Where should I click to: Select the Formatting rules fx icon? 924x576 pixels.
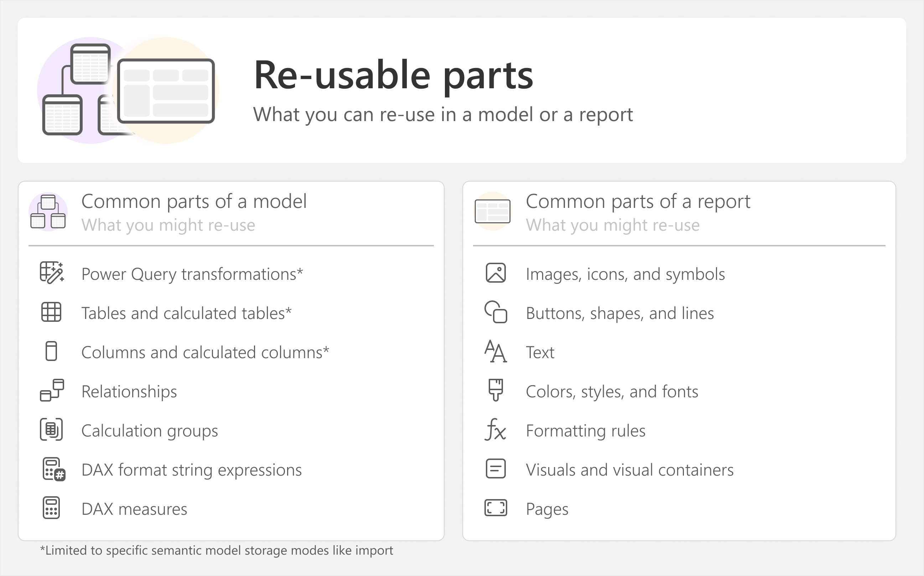point(495,429)
